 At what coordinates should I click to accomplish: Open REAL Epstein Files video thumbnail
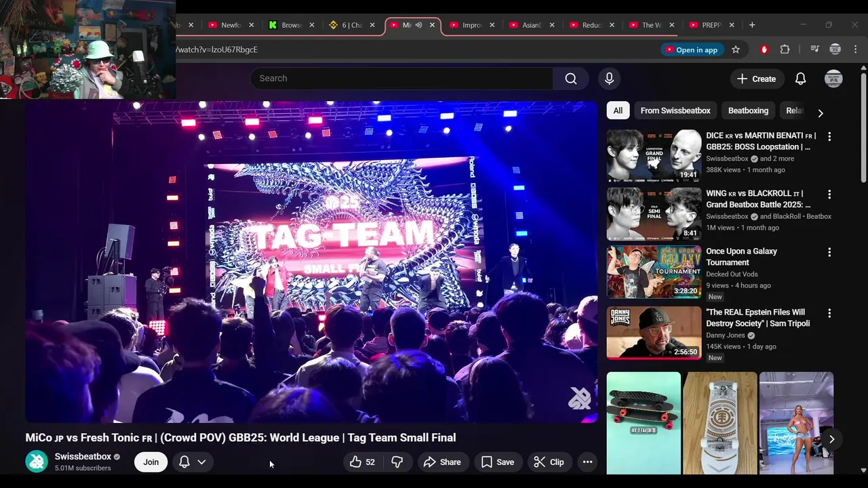[654, 333]
